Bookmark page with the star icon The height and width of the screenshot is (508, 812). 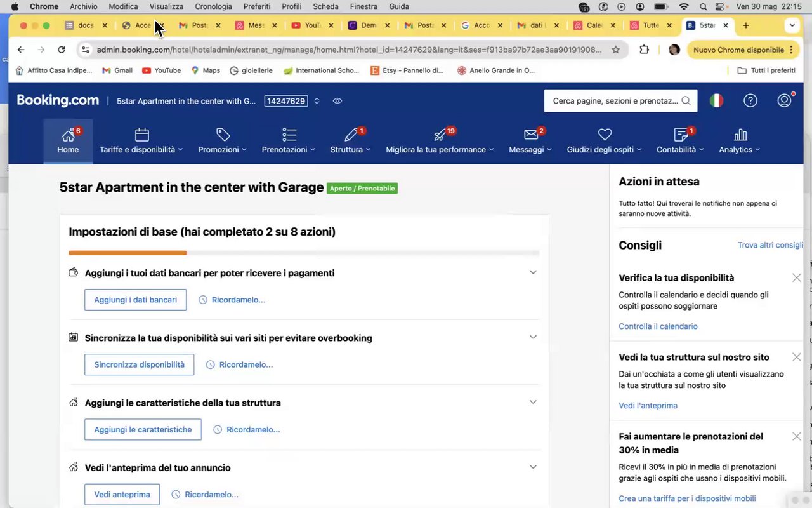tap(615, 50)
